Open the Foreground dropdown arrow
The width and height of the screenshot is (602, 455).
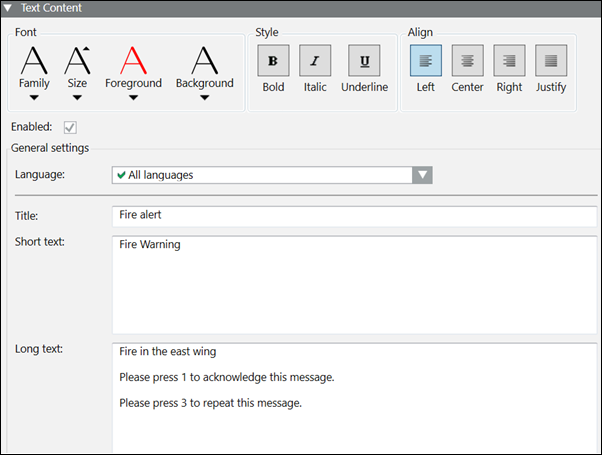pyautogui.click(x=133, y=98)
